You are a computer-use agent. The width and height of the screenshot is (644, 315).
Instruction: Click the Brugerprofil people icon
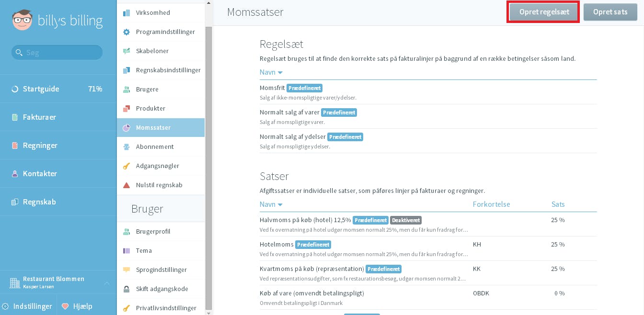126,232
